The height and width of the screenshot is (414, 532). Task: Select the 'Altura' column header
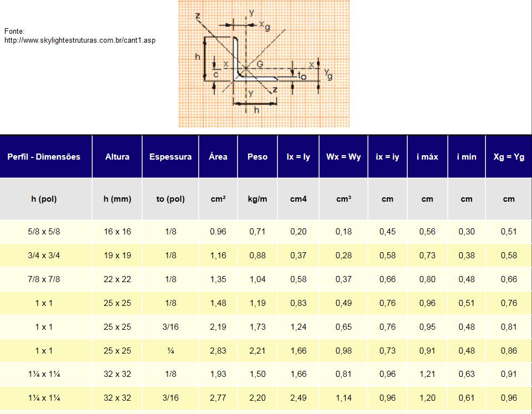tap(117, 157)
